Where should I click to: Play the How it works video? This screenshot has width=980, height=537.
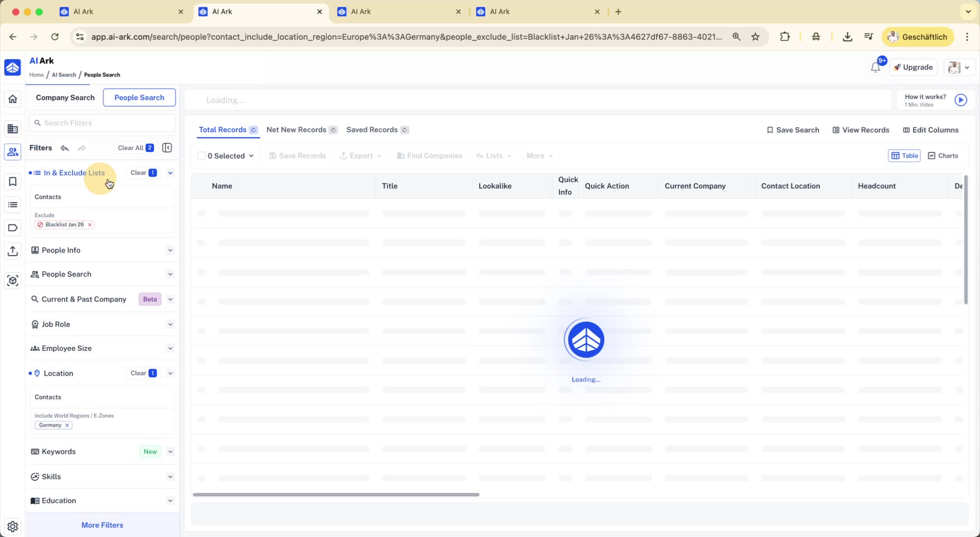(961, 100)
